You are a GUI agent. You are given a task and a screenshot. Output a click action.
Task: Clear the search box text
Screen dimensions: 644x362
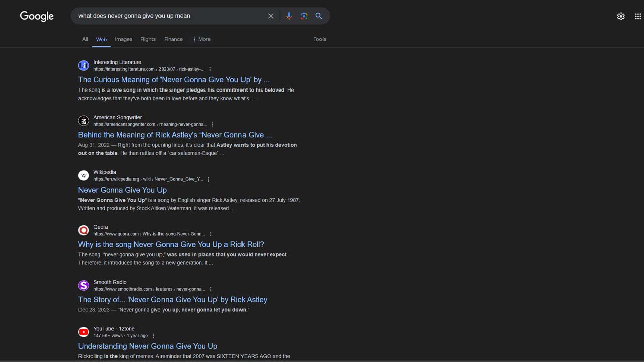click(x=271, y=16)
